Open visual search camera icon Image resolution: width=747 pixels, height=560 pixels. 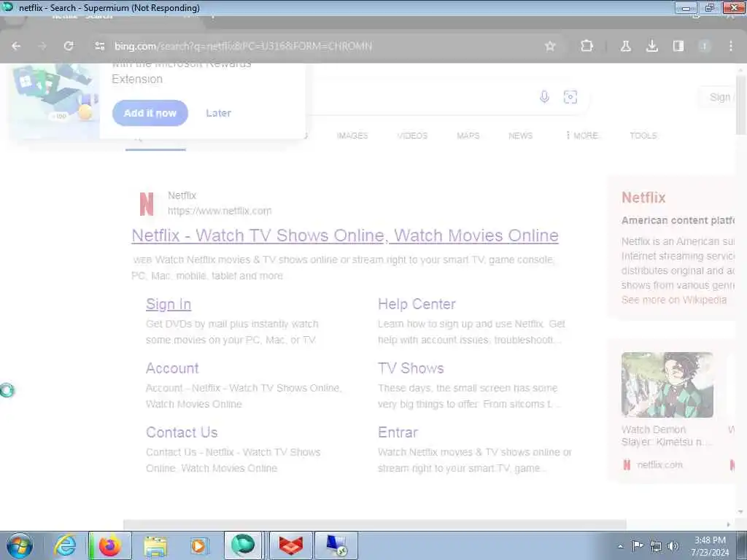570,97
